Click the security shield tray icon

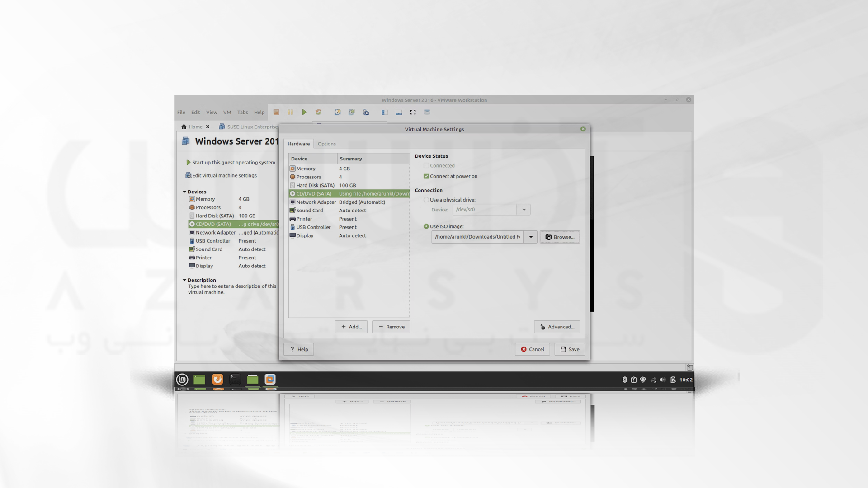643,380
